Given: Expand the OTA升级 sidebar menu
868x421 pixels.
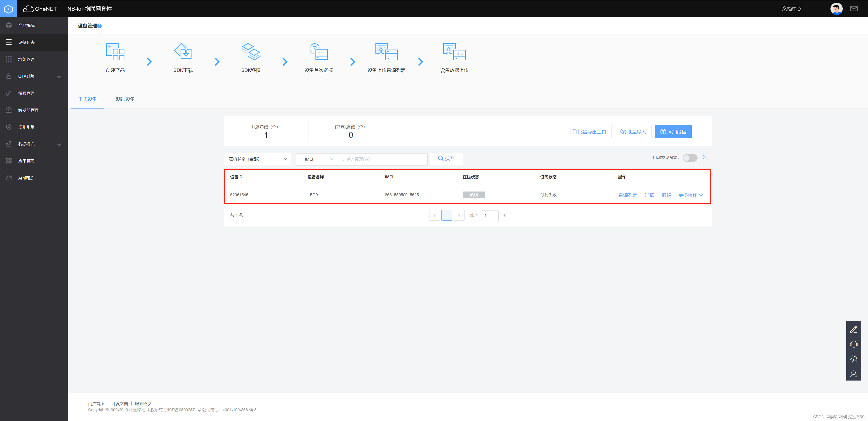Looking at the screenshot, I should pos(34,76).
